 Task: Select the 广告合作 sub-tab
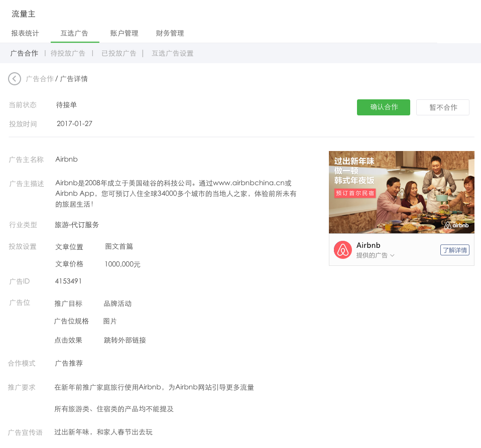pos(24,53)
